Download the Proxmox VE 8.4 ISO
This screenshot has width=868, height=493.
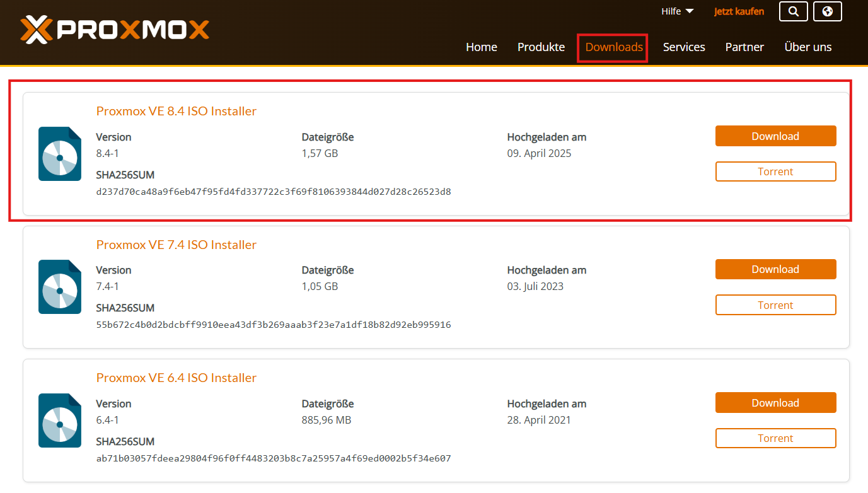coord(775,136)
